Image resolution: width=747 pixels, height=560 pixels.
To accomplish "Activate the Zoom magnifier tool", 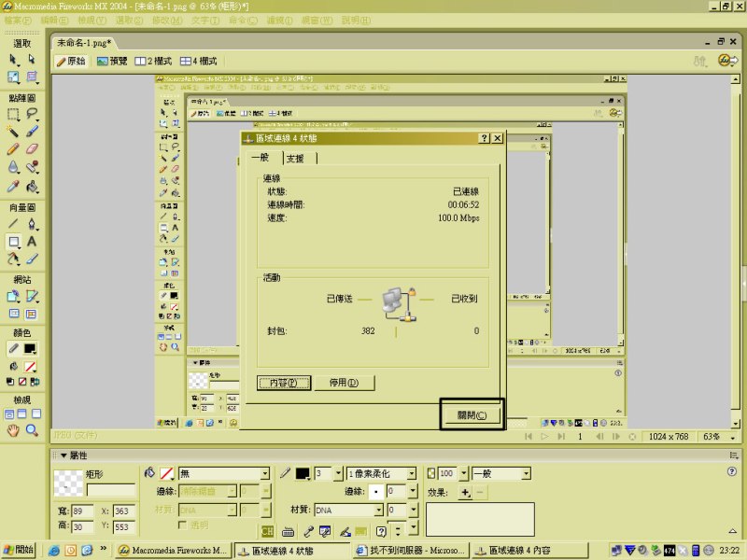I will (x=32, y=430).
